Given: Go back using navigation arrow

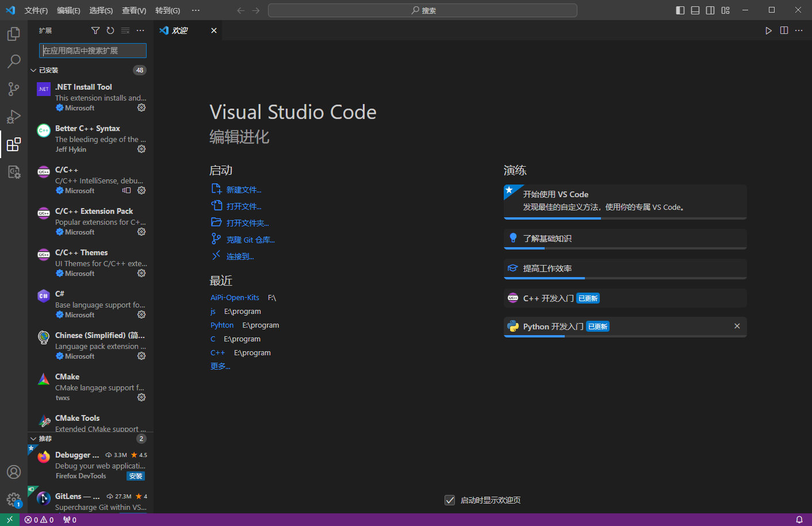Looking at the screenshot, I should [x=241, y=10].
